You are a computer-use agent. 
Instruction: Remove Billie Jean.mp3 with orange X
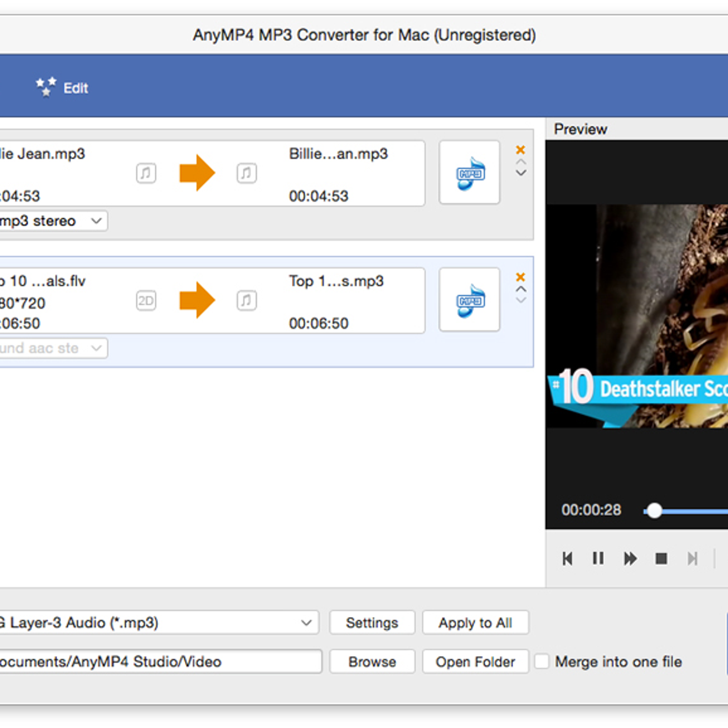[521, 150]
